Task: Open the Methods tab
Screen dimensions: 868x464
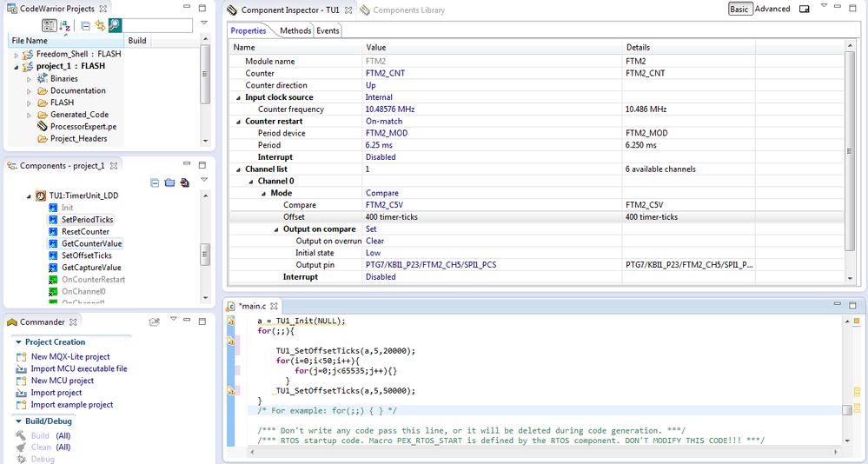Action: pyautogui.click(x=295, y=31)
